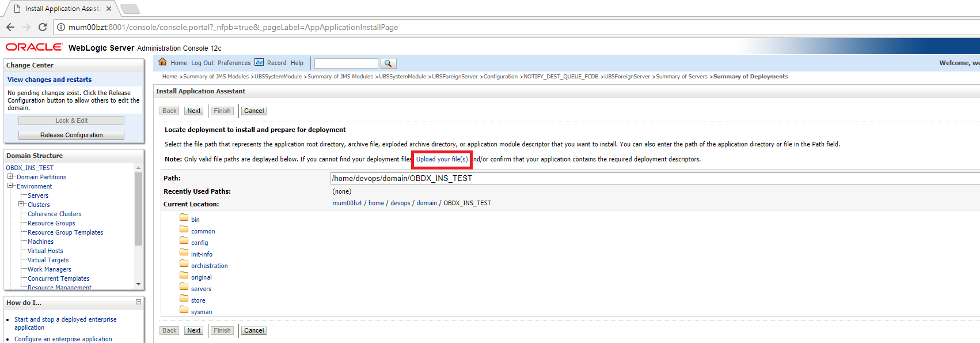
Task: Click the top Back button
Action: 169,111
